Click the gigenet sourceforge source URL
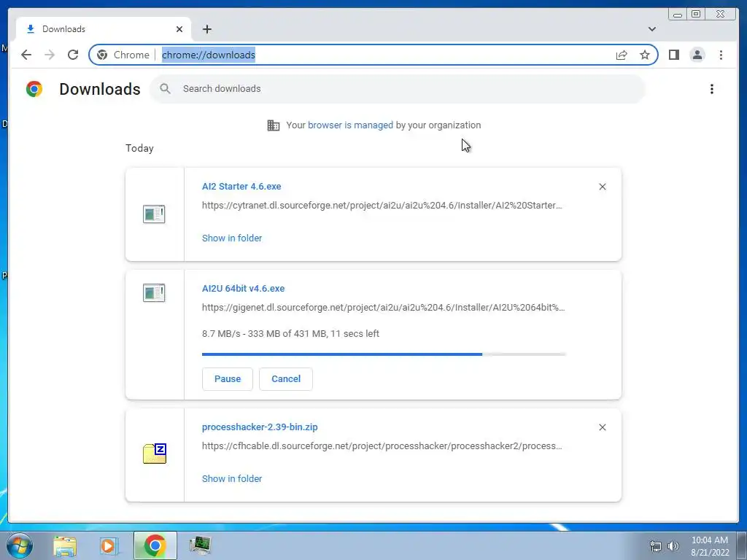 383,308
